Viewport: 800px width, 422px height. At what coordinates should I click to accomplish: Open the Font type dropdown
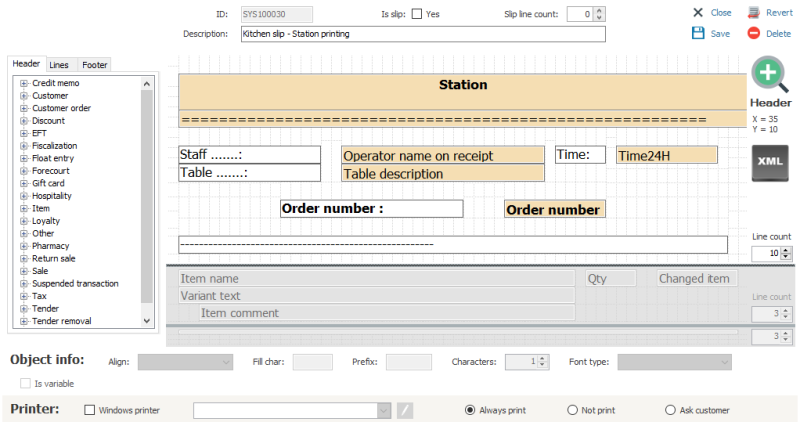(x=674, y=362)
